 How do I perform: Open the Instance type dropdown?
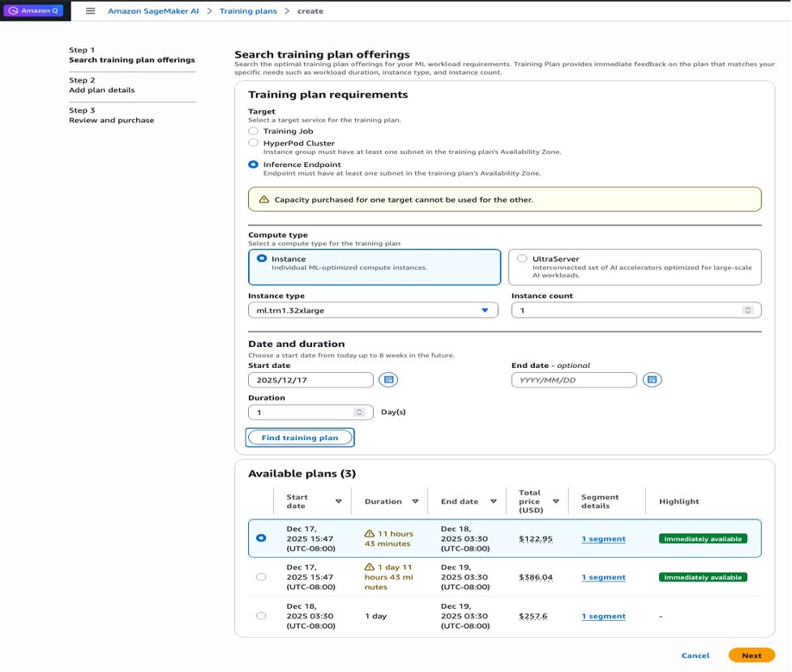point(373,310)
